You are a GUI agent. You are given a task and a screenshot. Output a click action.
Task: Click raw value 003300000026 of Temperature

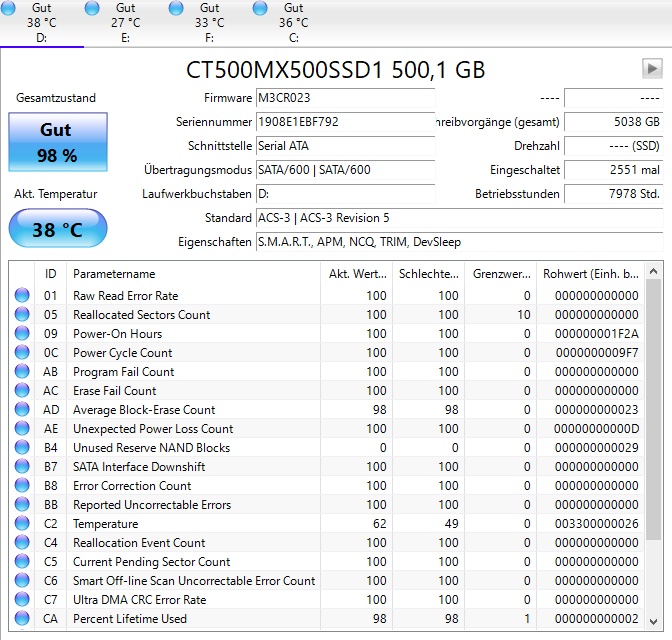pos(597,523)
